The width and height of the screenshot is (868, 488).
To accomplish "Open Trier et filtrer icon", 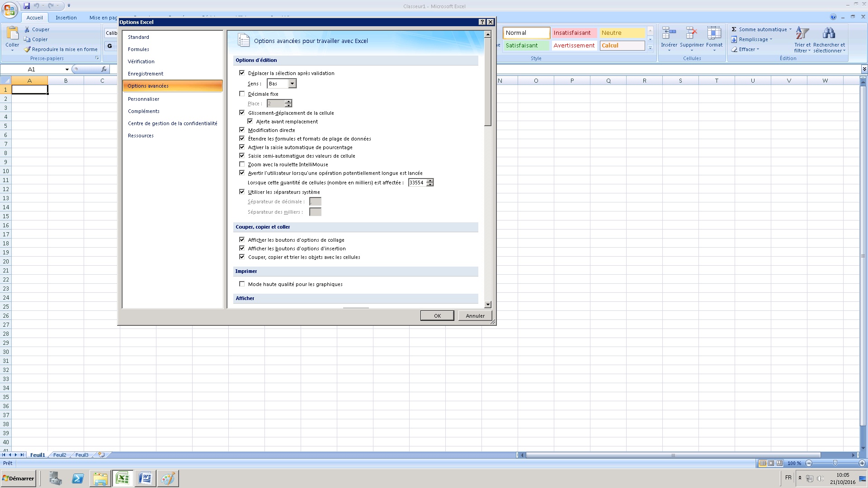I will point(802,33).
